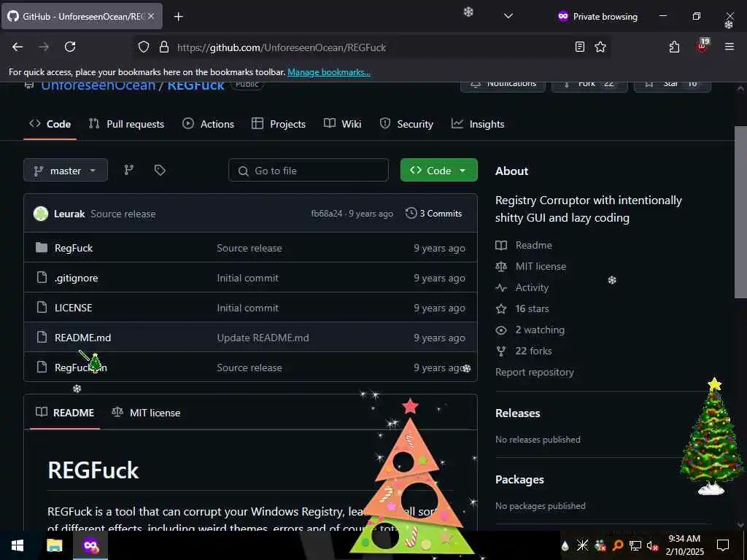Screen dimensions: 747x560
Task: Reload the page with the refresh icon
Action: point(70,47)
